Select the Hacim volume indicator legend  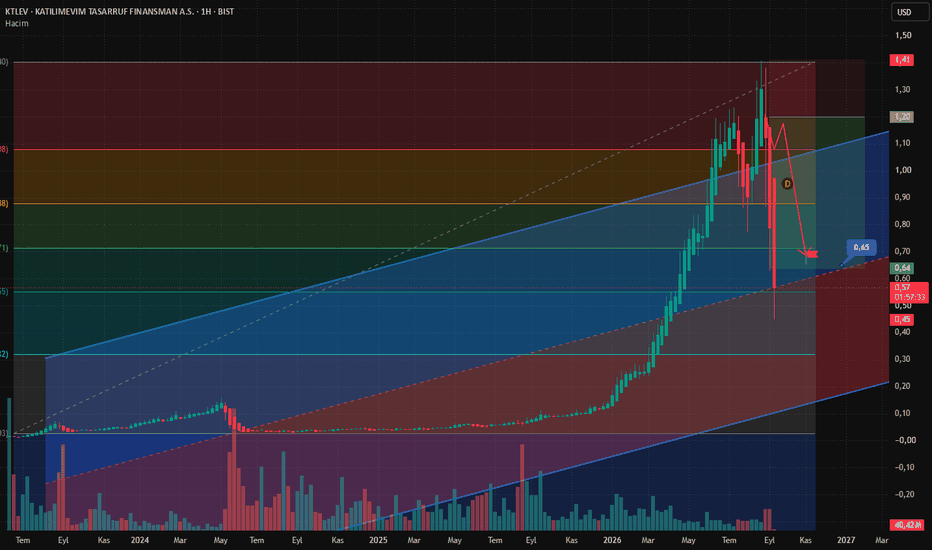[17, 24]
